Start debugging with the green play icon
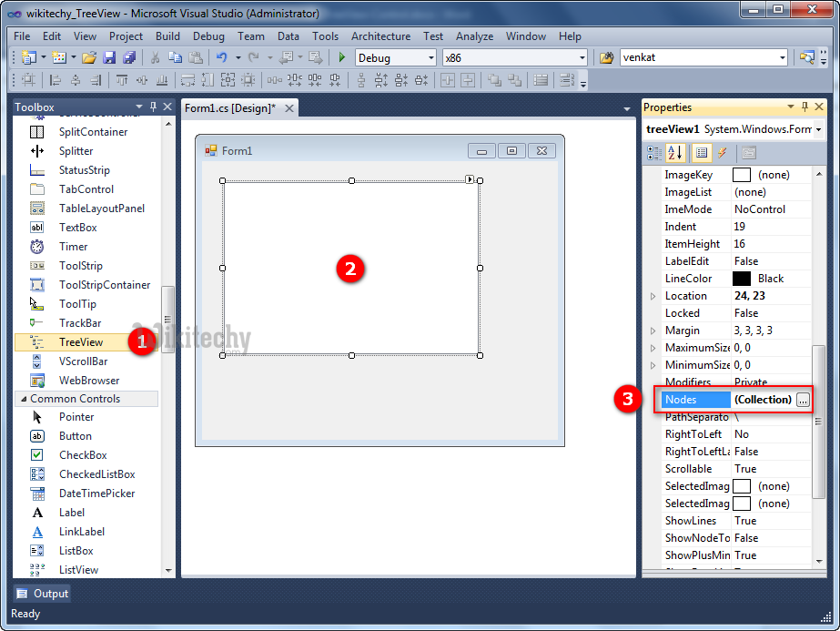This screenshot has width=840, height=631. click(342, 57)
